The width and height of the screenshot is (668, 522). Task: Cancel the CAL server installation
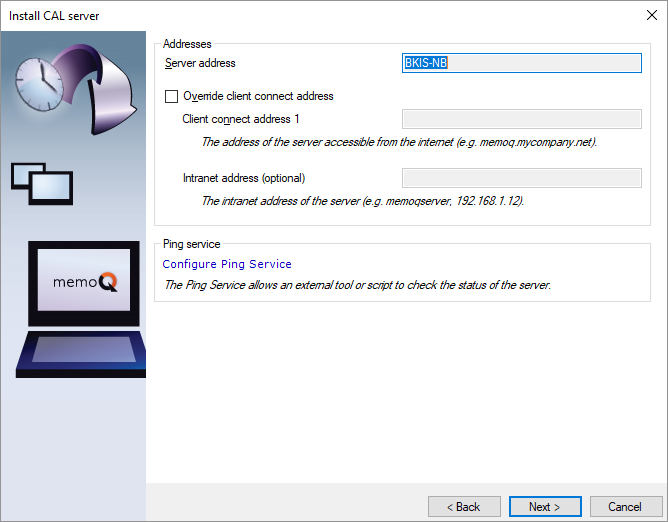625,507
